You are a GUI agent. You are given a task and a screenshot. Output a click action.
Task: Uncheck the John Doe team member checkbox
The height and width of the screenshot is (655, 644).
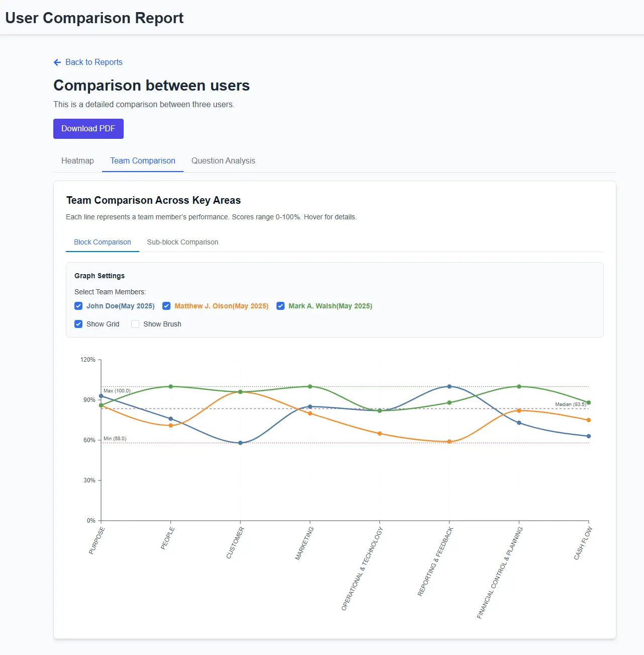pyautogui.click(x=78, y=306)
